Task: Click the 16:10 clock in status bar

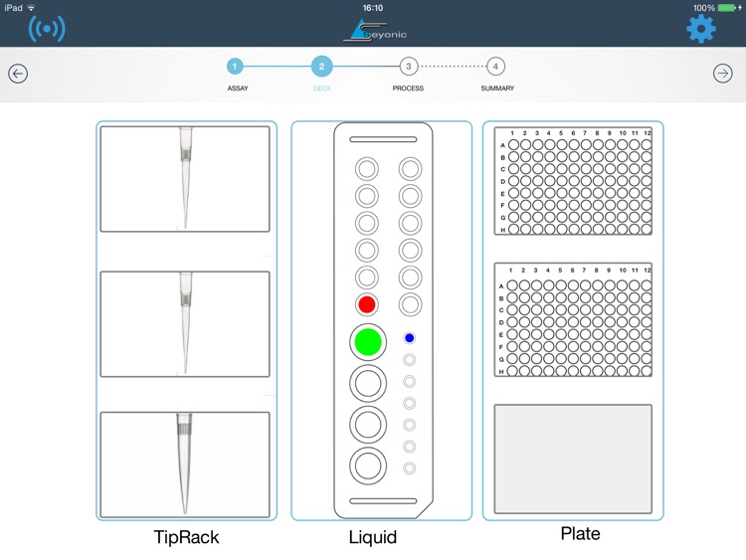Action: 373,8
